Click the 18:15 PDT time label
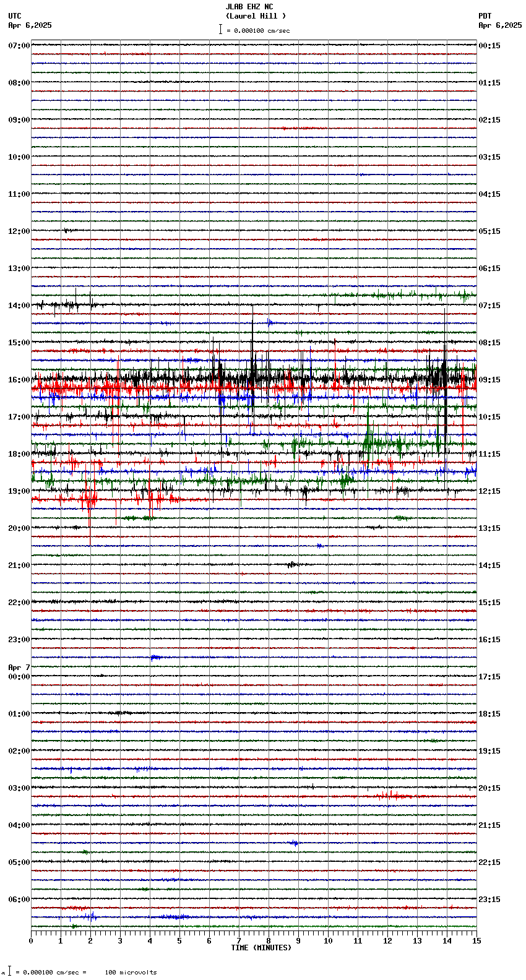 point(489,714)
